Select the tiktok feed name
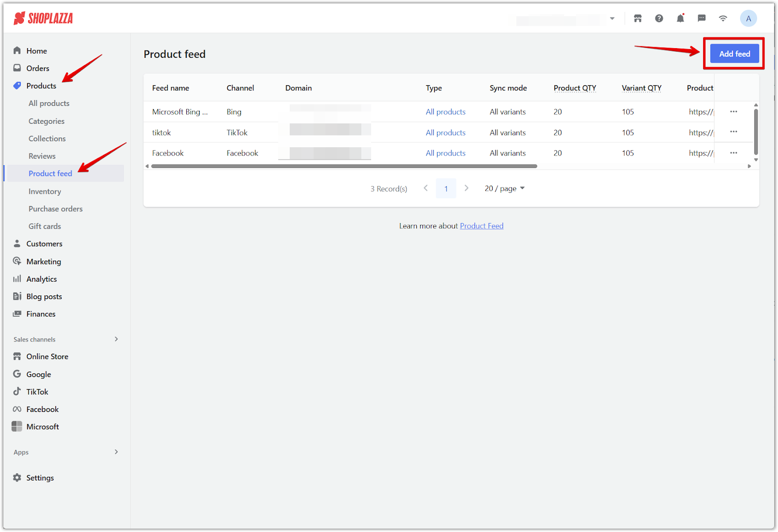778x532 pixels. click(161, 133)
